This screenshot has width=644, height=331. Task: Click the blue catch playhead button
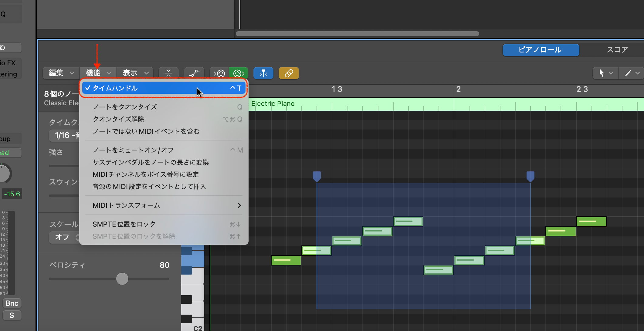pyautogui.click(x=263, y=73)
